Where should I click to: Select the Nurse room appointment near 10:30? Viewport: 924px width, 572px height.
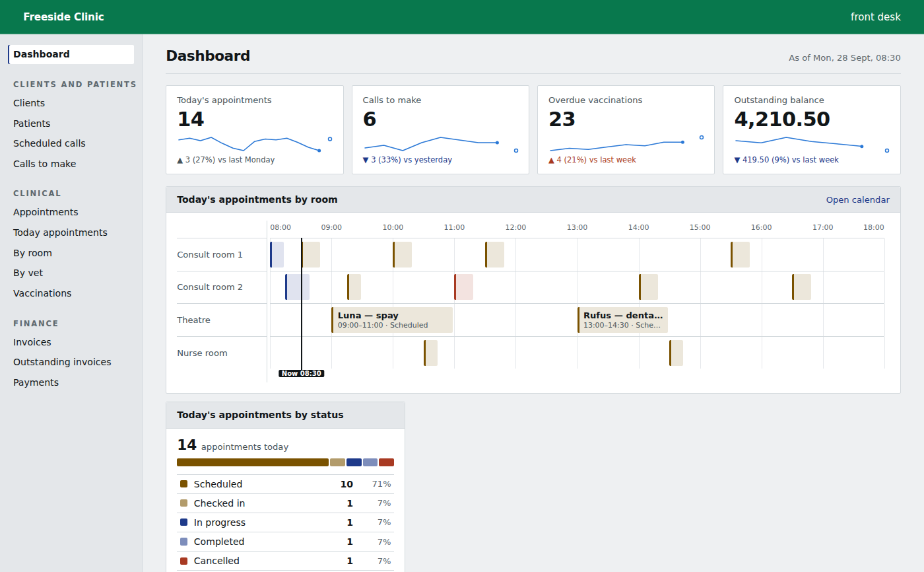pyautogui.click(x=430, y=353)
